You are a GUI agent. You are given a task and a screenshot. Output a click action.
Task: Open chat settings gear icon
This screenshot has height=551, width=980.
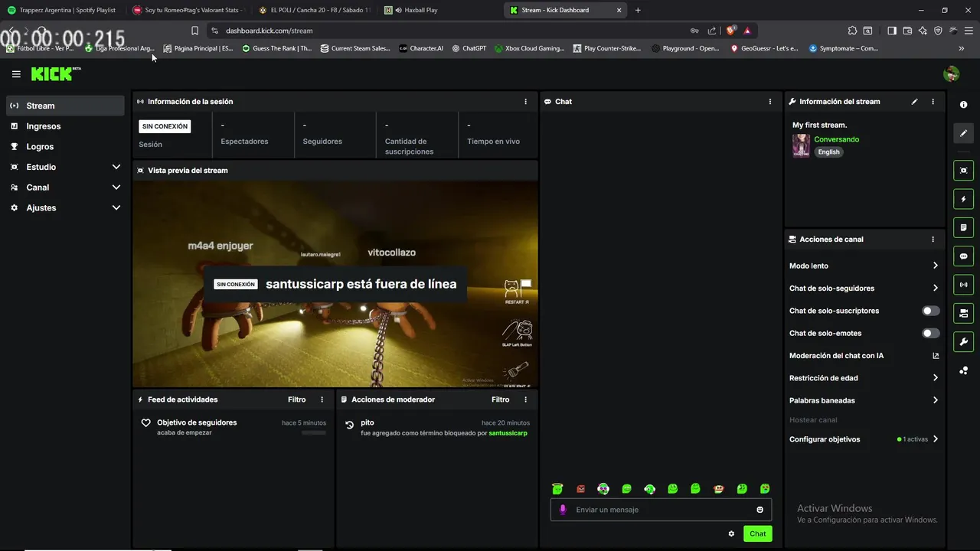pyautogui.click(x=731, y=533)
